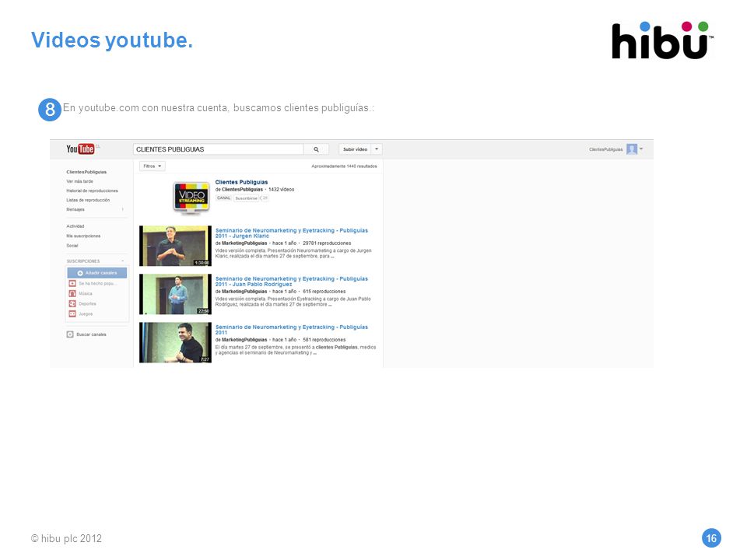The height and width of the screenshot is (560, 747).
Task: Open the Juan Pablo Rodriguez video thumbnail
Action: [x=175, y=294]
